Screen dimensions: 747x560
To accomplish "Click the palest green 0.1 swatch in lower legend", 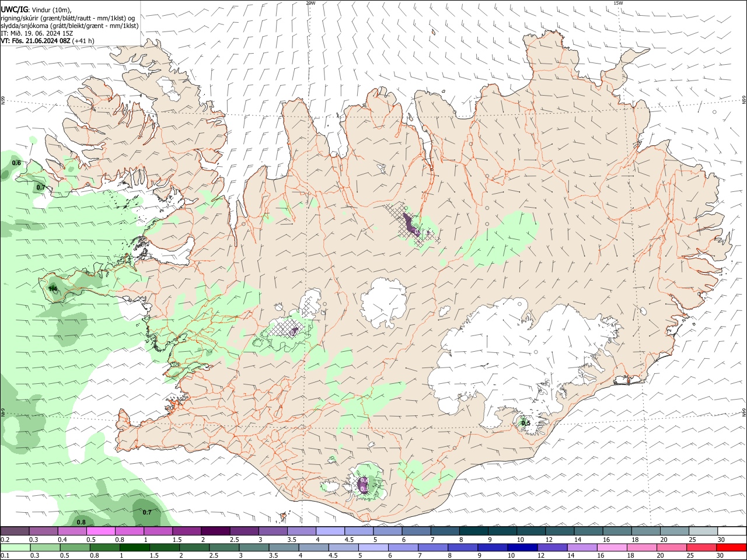I will coord(15,547).
